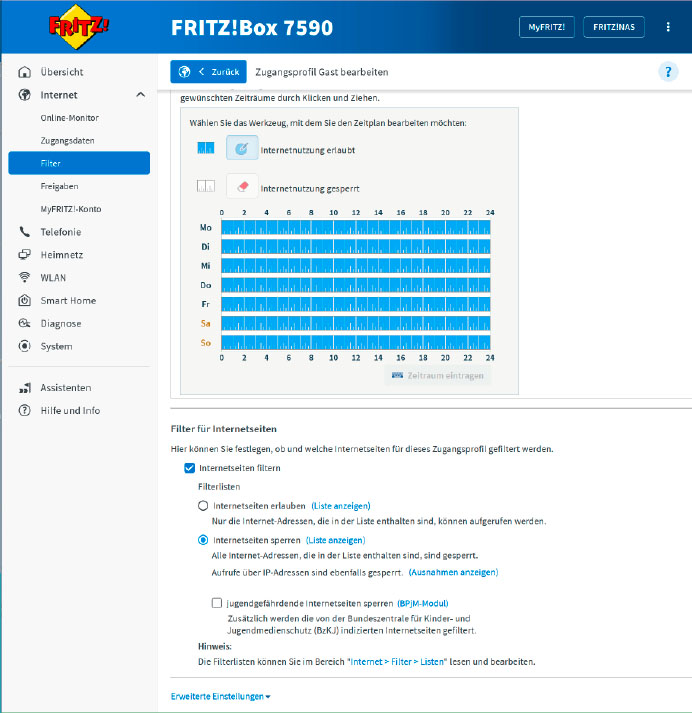Open the help question mark icon
This screenshot has width=692, height=713.
tap(668, 72)
